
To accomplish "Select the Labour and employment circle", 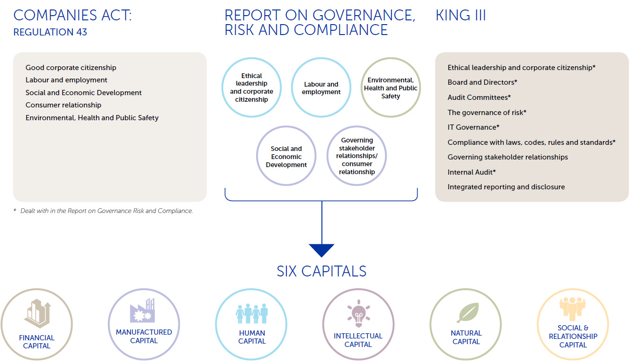I will [321, 88].
